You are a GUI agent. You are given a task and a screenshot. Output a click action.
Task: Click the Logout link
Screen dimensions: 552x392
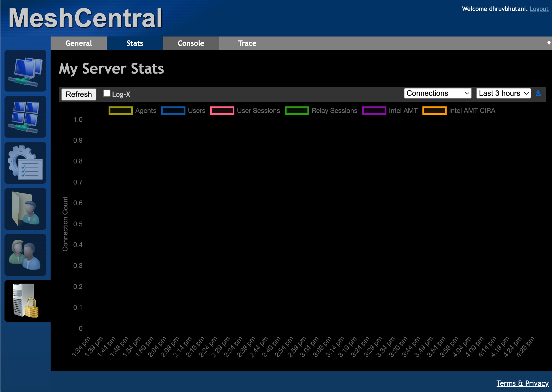(x=539, y=9)
